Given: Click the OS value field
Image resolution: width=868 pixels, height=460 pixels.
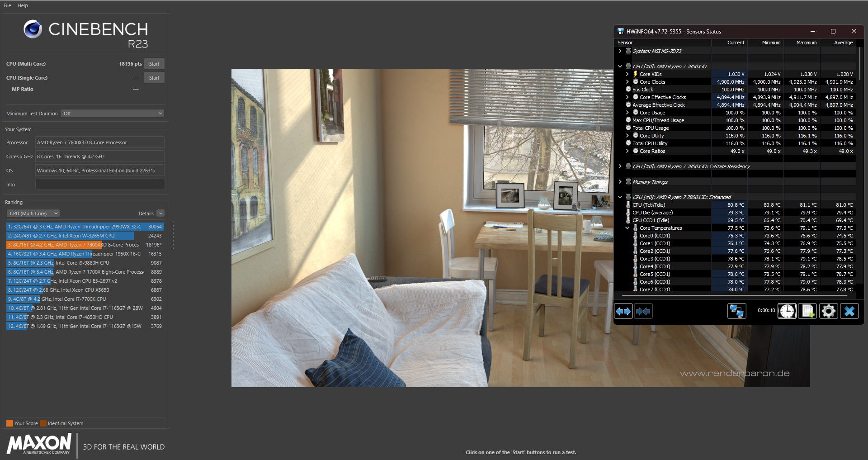Looking at the screenshot, I should coord(100,171).
